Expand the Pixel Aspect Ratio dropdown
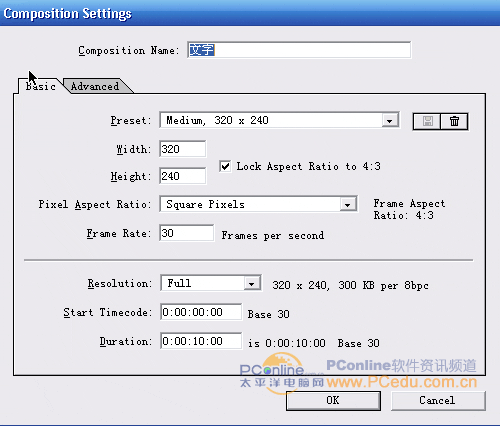Screen dimensions: 500x426 click(348, 204)
